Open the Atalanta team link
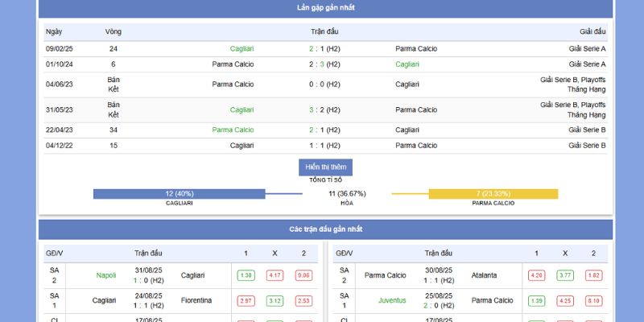The height and width of the screenshot is (322, 644). coord(484,275)
